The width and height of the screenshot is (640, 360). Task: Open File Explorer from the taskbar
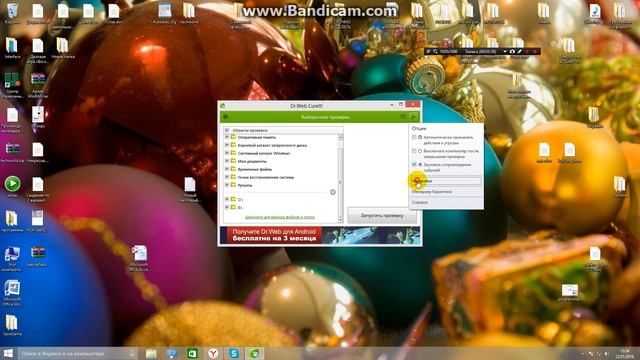click(151, 353)
